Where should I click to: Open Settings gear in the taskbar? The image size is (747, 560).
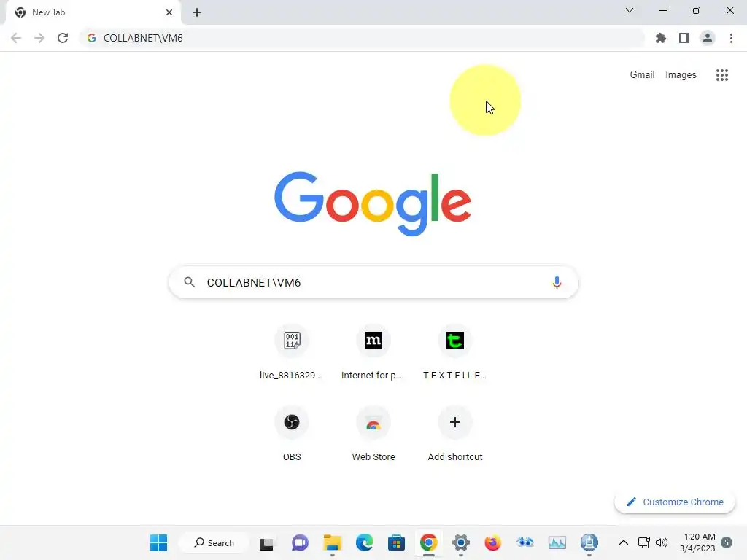(x=461, y=542)
